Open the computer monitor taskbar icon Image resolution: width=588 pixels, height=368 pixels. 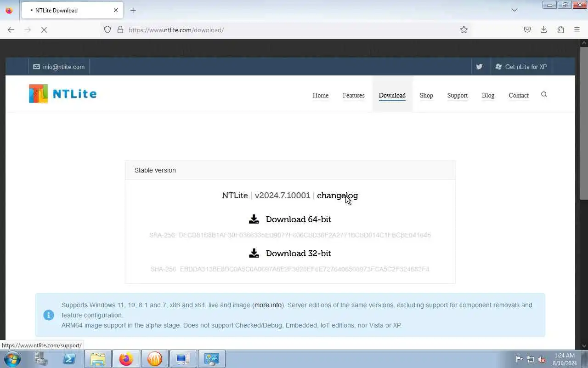click(183, 359)
